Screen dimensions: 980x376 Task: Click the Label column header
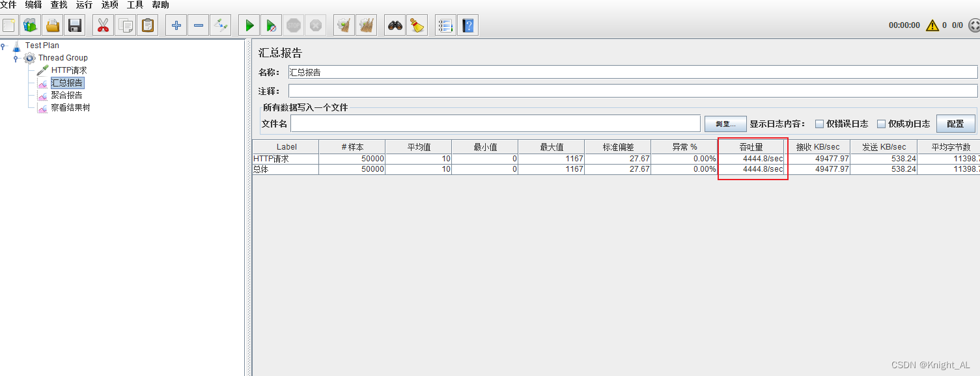point(286,147)
